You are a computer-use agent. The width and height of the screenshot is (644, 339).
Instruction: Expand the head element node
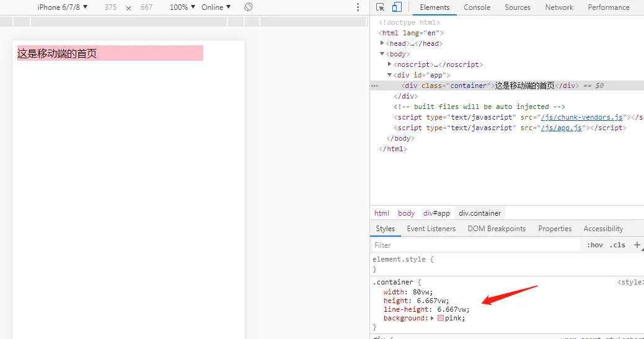click(382, 43)
